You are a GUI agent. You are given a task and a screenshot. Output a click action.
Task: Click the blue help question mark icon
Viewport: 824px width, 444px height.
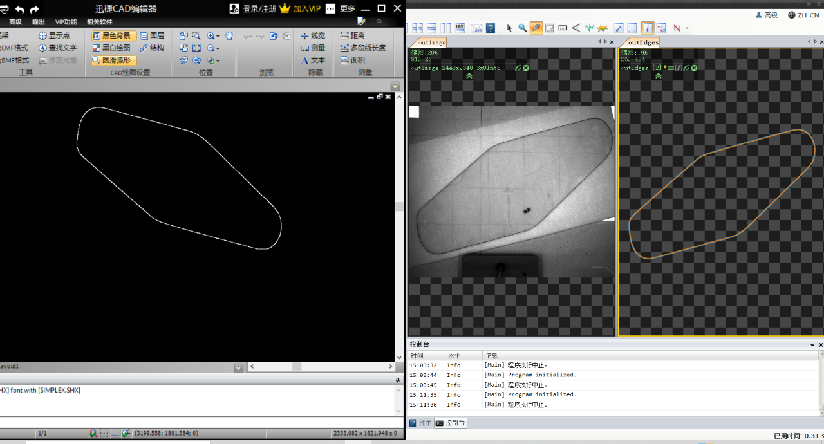click(490, 28)
